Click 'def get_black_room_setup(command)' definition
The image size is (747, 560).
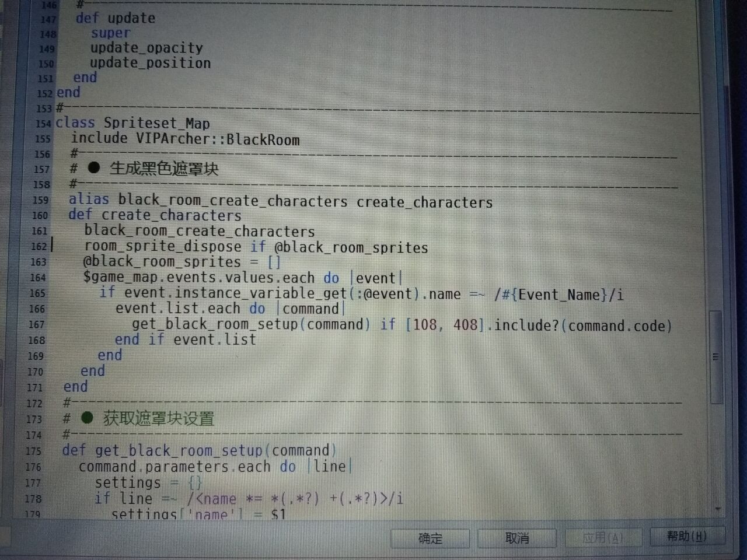pos(200,450)
